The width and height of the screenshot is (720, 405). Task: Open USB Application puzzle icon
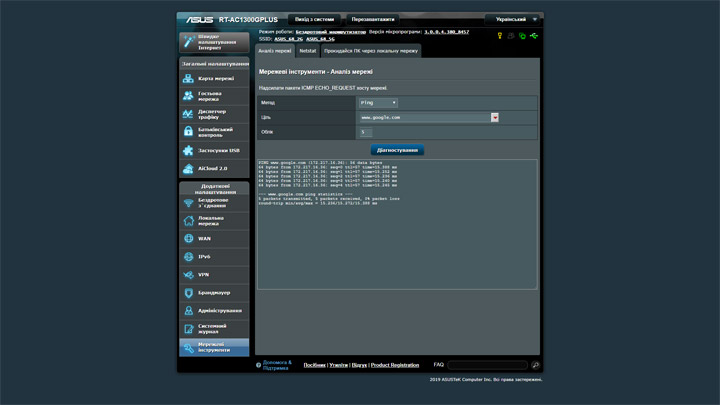[x=188, y=150]
